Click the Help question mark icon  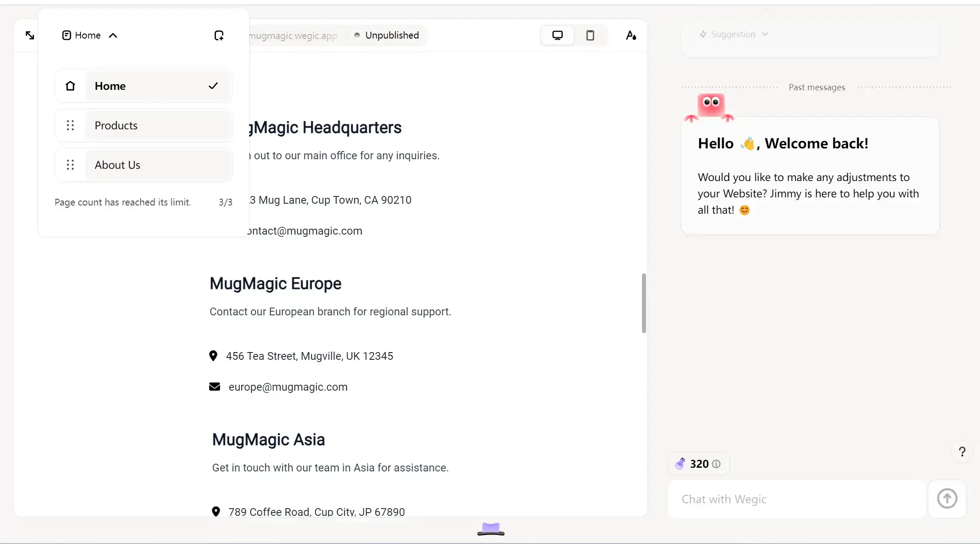(x=962, y=451)
